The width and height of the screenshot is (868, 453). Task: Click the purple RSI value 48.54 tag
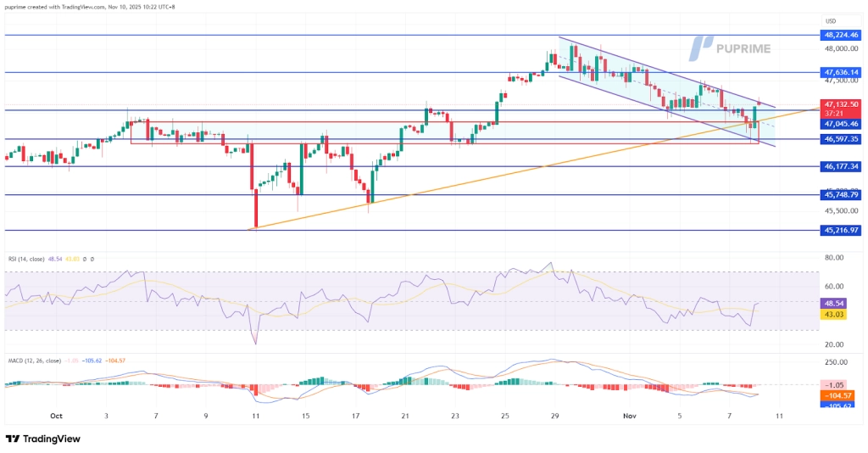835,303
